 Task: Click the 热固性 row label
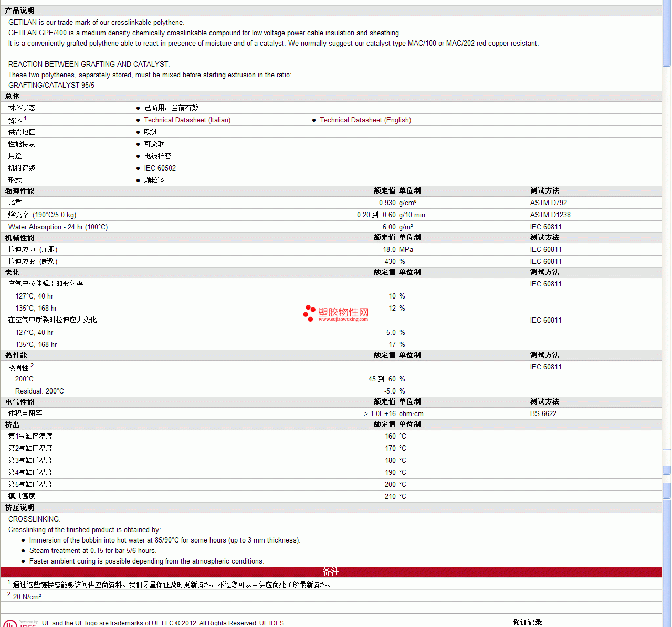tap(18, 368)
